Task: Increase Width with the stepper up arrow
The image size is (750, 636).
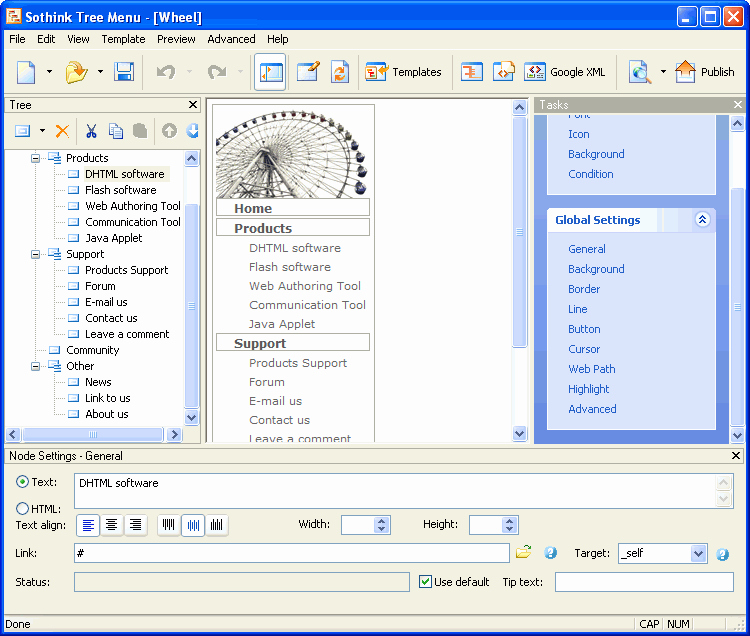Action: point(381,521)
